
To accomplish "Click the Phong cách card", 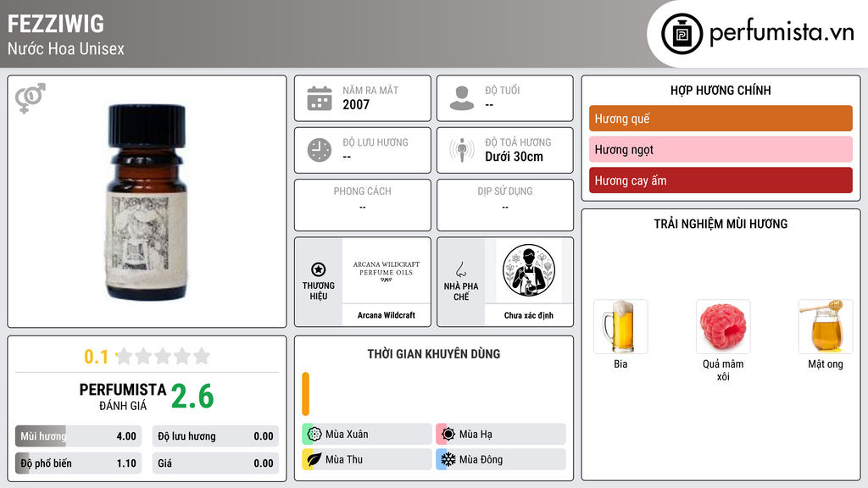I will [x=363, y=205].
